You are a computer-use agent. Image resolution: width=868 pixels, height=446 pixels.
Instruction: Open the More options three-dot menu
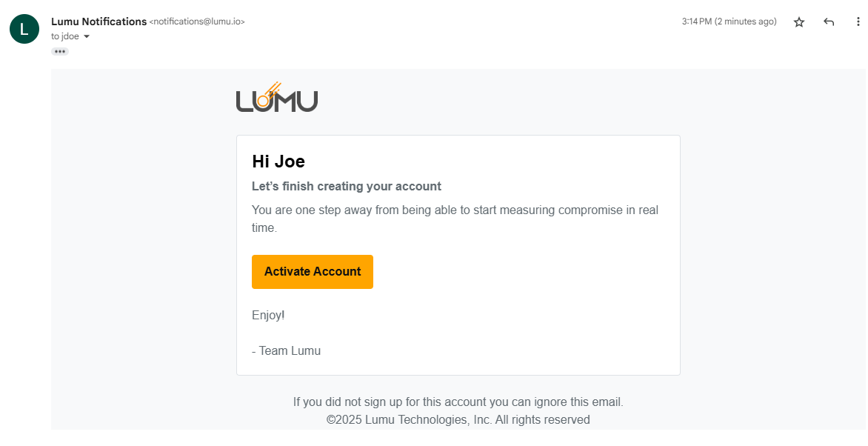click(x=858, y=22)
